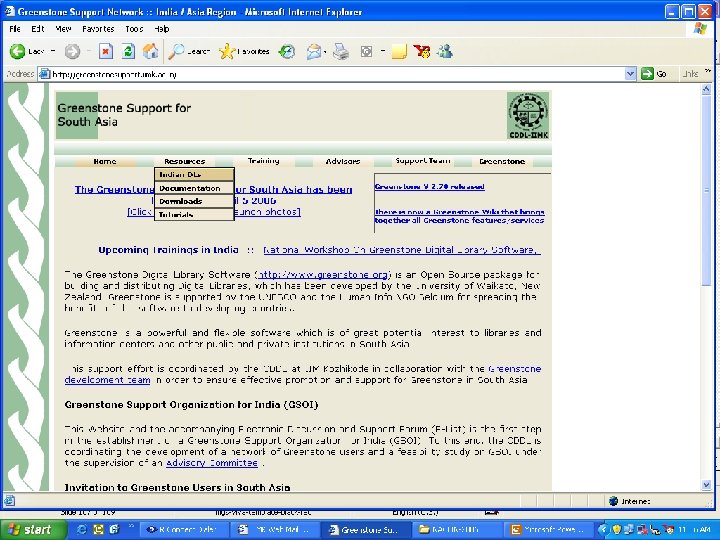Click into the Address URL field
The width and height of the screenshot is (720, 540).
pyautogui.click(x=338, y=74)
